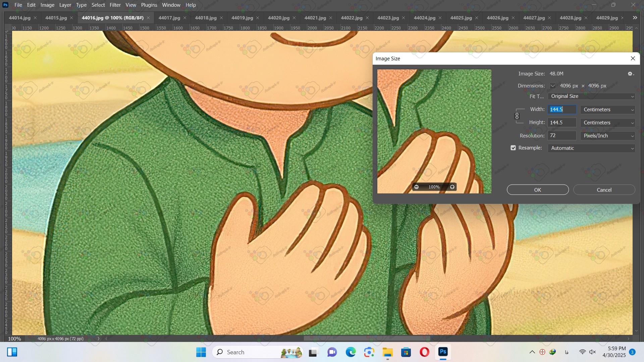Toggle the constrain proportions link icon

click(x=517, y=116)
